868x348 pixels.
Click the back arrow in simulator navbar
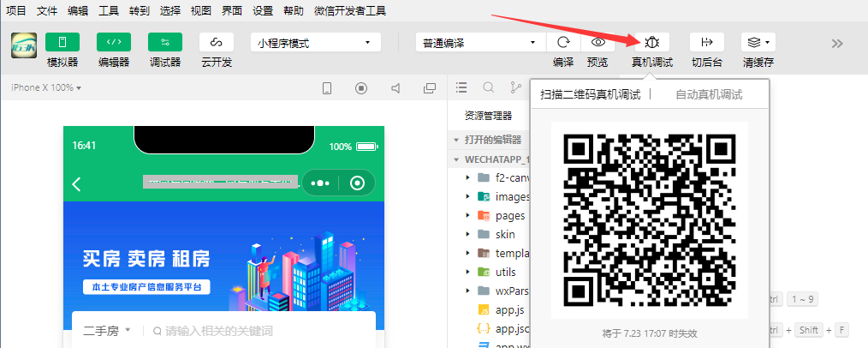coord(77,184)
